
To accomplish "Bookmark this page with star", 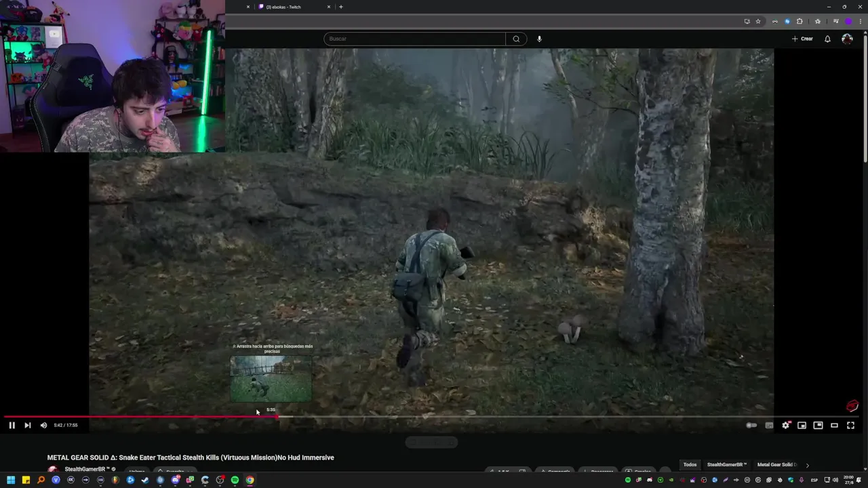I will [758, 21].
